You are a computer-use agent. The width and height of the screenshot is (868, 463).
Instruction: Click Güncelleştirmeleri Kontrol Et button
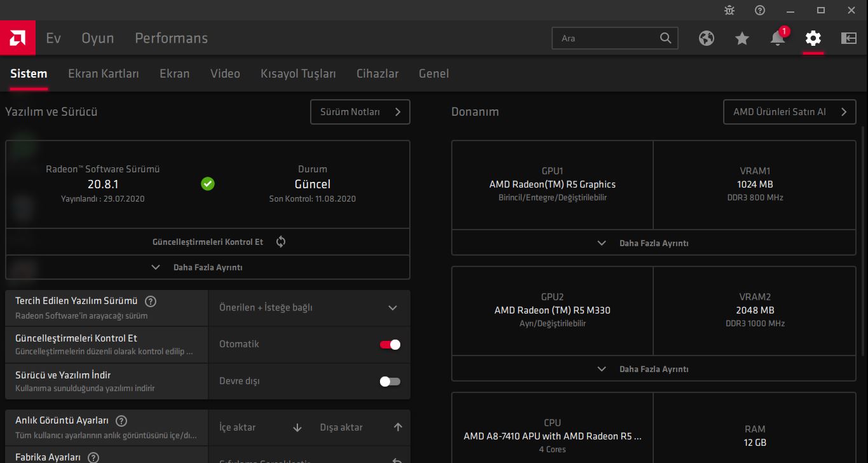(208, 242)
